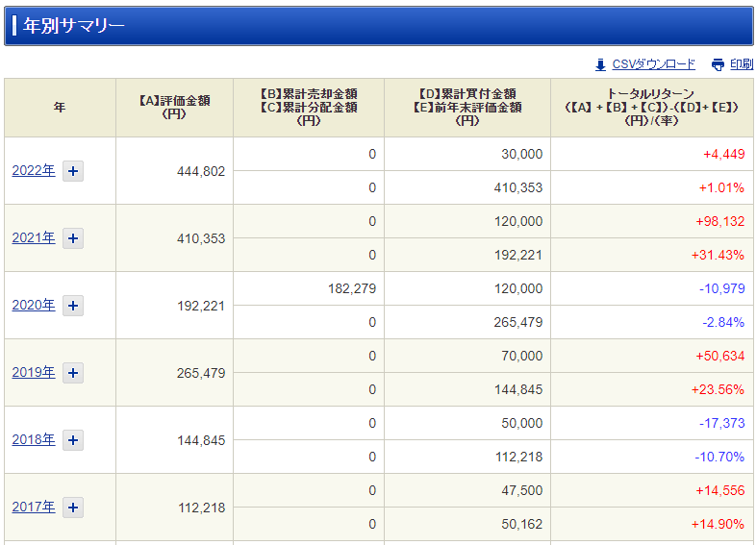Open the 印刷 print link

(x=741, y=64)
